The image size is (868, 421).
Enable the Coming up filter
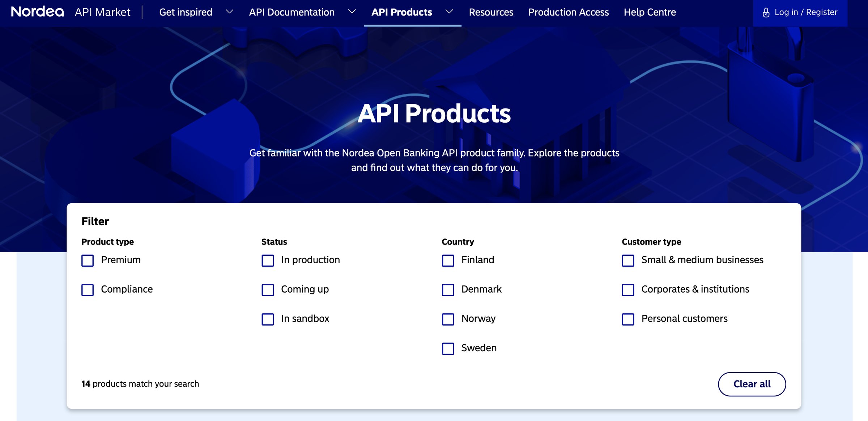tap(267, 290)
